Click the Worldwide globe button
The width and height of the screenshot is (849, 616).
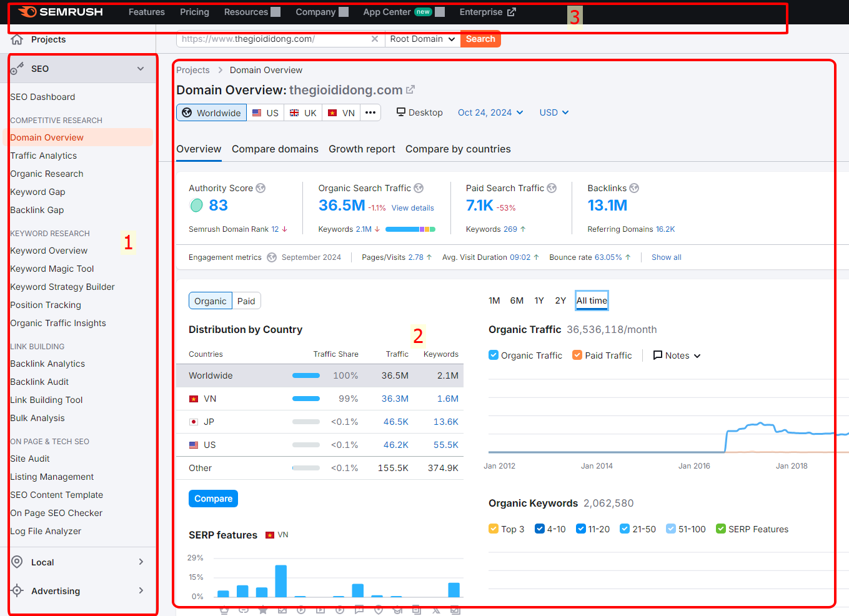[212, 112]
